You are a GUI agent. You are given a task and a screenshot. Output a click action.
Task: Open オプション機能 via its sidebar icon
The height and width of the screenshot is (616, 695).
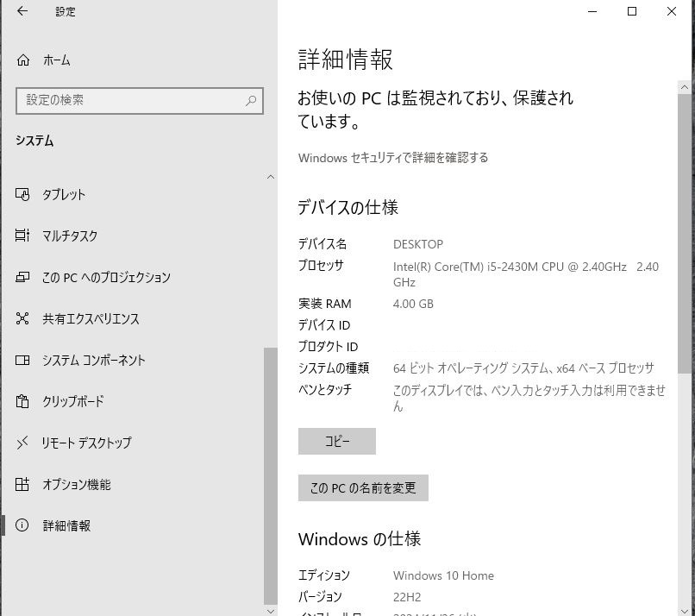click(22, 484)
